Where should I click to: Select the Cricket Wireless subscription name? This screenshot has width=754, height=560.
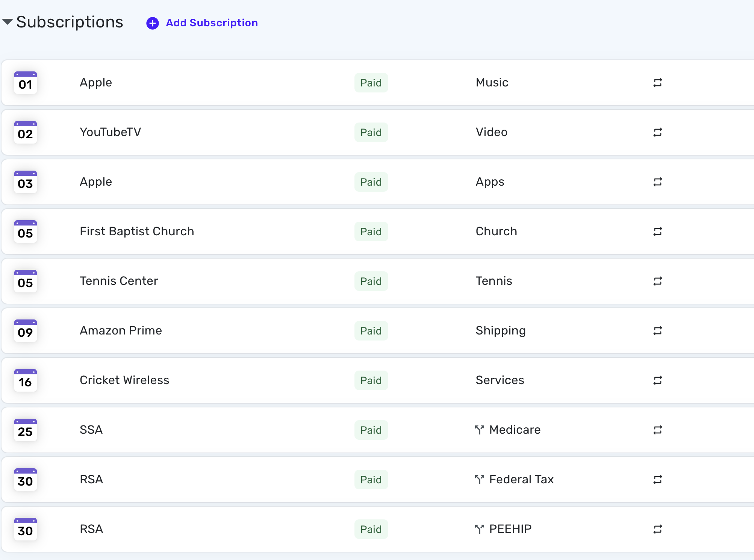point(124,380)
